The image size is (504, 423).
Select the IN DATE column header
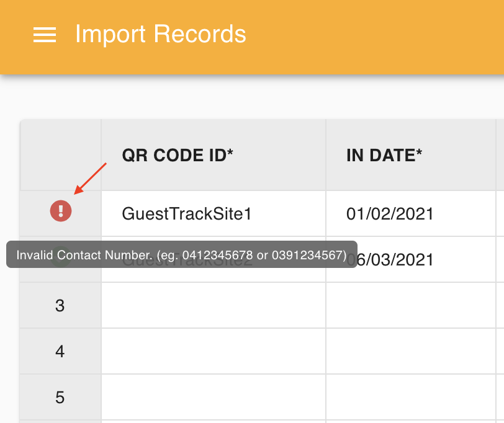point(384,155)
